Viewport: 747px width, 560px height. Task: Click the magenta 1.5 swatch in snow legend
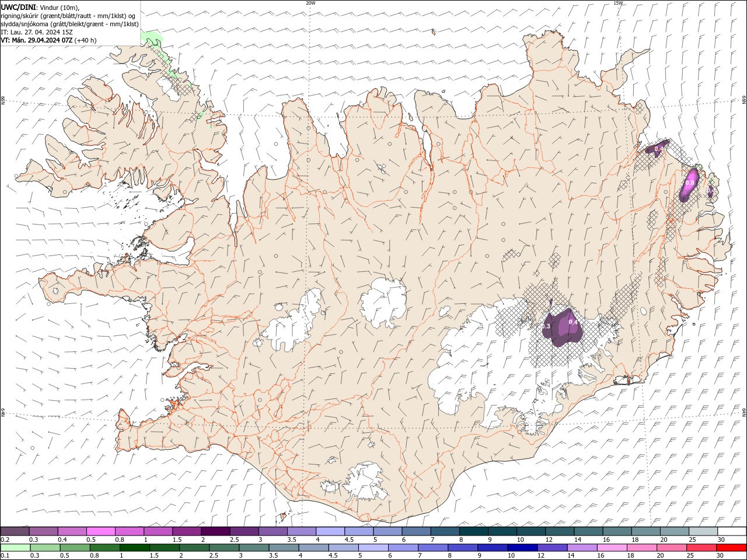click(x=187, y=531)
